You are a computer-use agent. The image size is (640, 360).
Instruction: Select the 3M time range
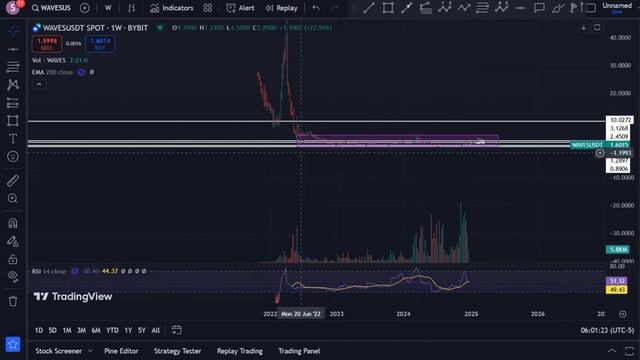click(81, 330)
